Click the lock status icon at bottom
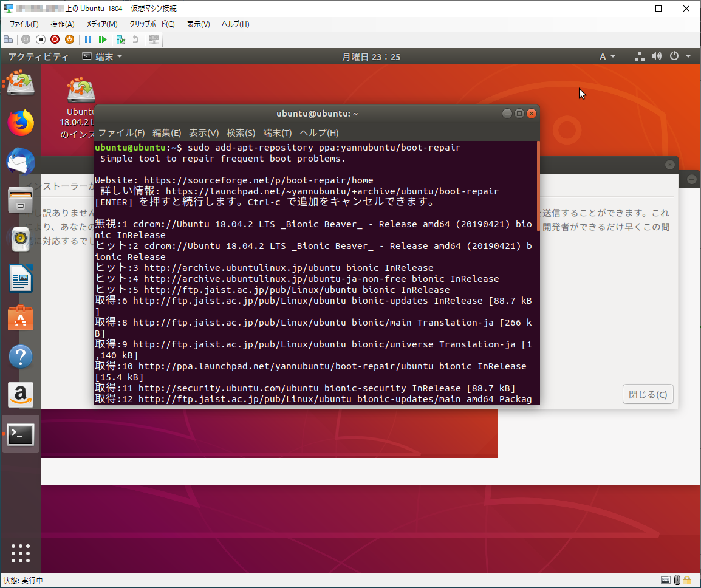The height and width of the screenshot is (588, 701). tap(687, 580)
